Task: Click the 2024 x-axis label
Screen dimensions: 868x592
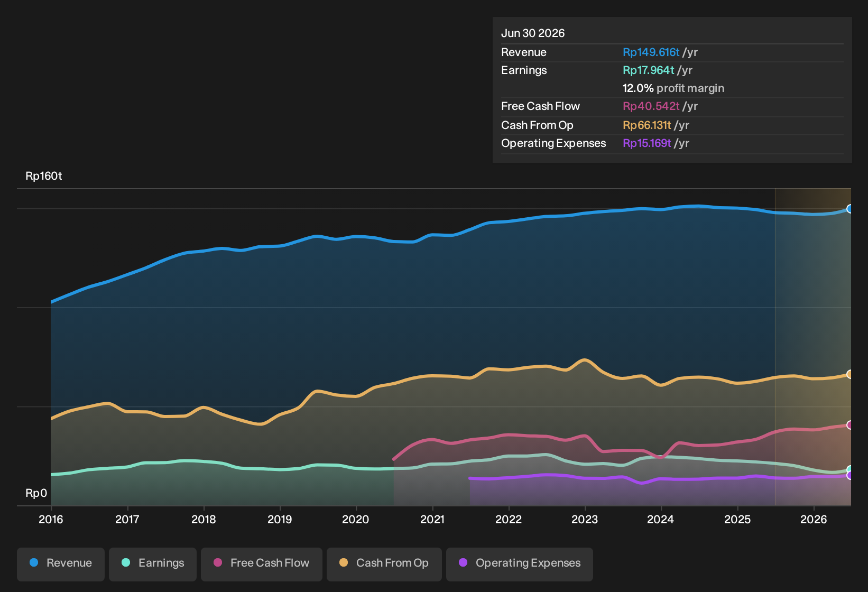Action: coord(661,520)
